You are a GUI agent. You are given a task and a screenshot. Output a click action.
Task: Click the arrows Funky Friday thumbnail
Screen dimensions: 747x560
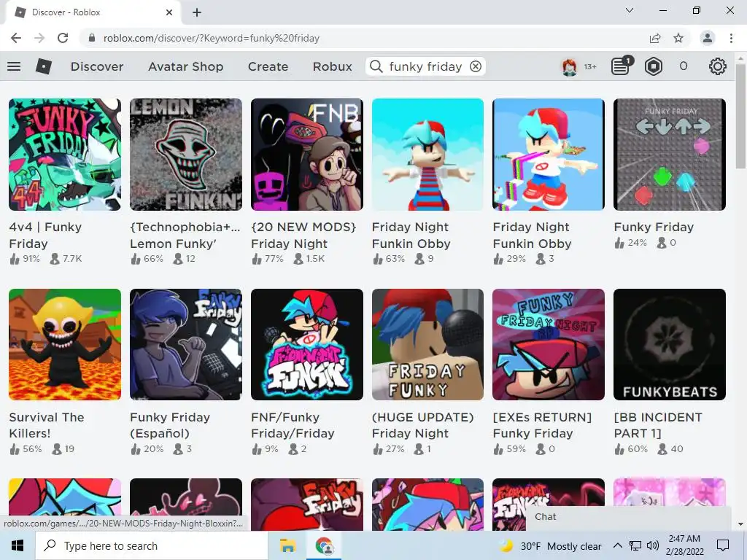pyautogui.click(x=670, y=155)
